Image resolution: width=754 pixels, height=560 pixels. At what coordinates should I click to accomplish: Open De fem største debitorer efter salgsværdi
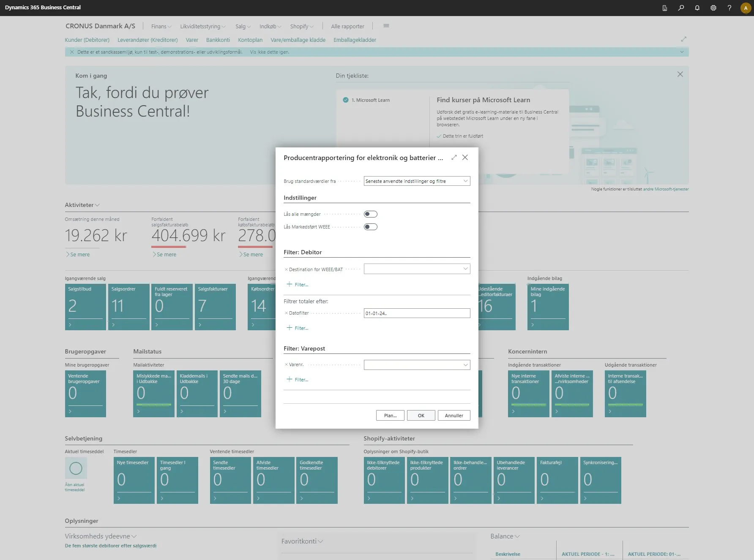[111, 546]
